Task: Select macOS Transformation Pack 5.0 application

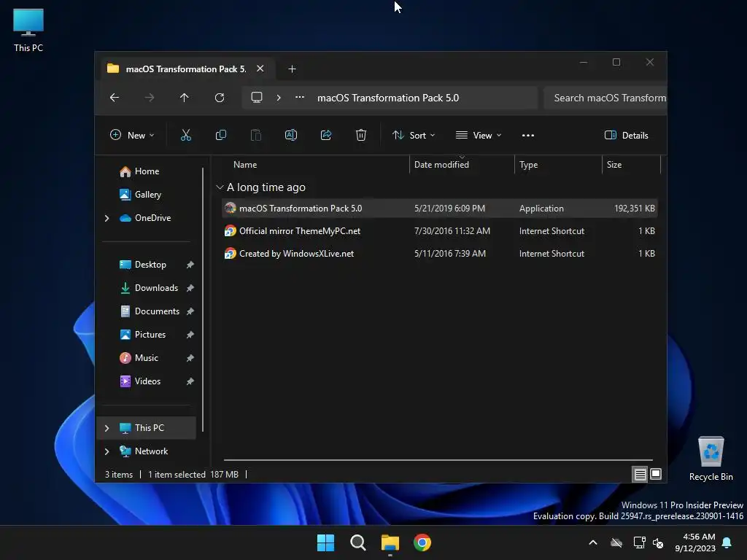Action: click(440, 208)
